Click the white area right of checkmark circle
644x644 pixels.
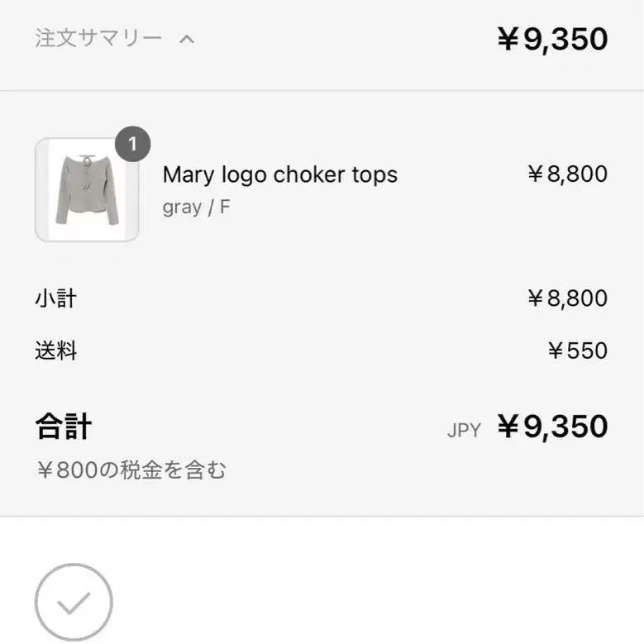pyautogui.click(x=372, y=595)
